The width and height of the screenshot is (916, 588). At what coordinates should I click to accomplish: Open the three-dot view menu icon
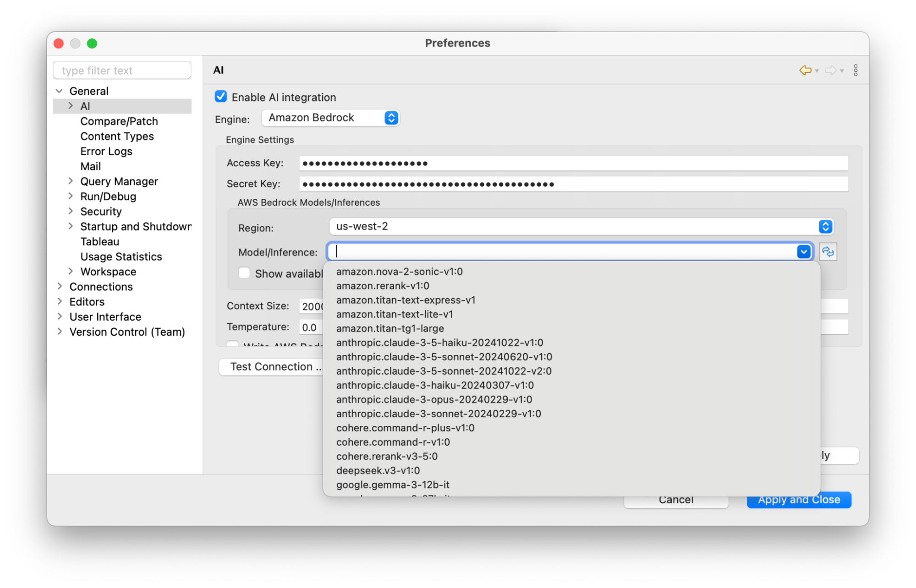[856, 70]
